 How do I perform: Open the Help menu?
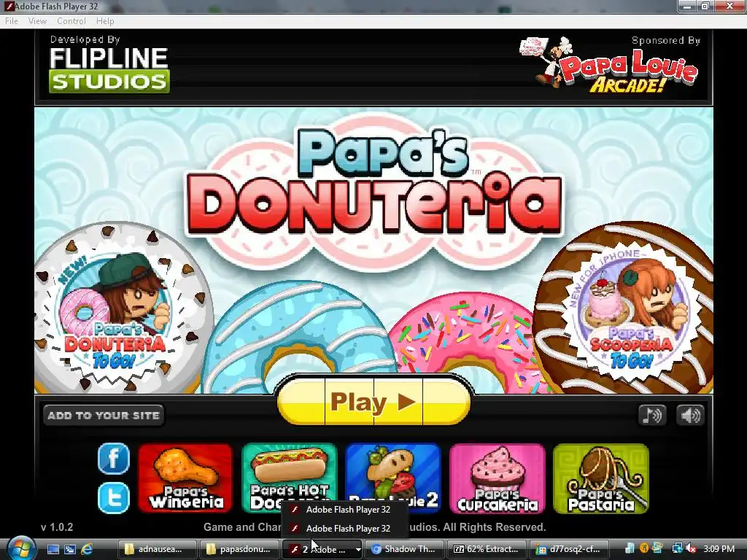click(105, 21)
